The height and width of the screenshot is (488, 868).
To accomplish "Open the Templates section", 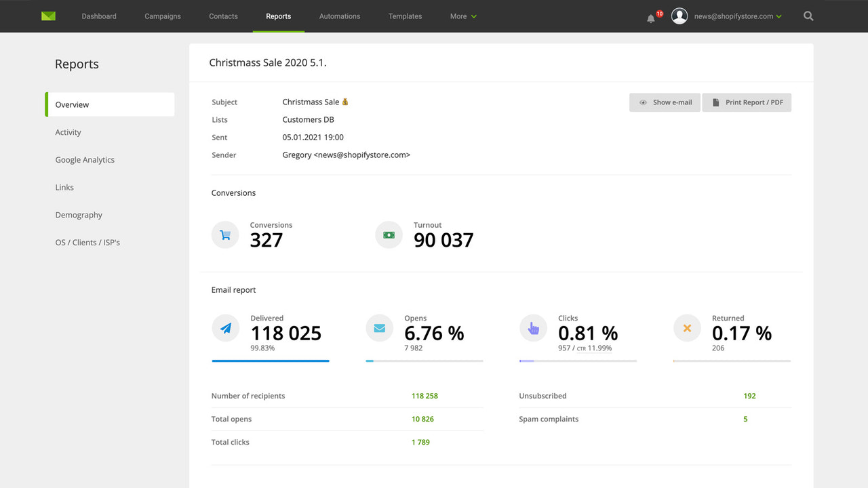I will coord(405,16).
